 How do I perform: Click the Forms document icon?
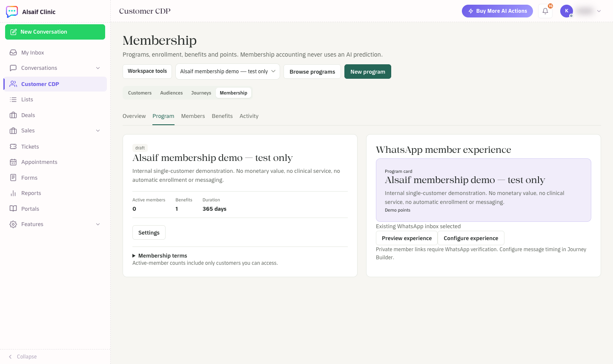click(x=13, y=178)
